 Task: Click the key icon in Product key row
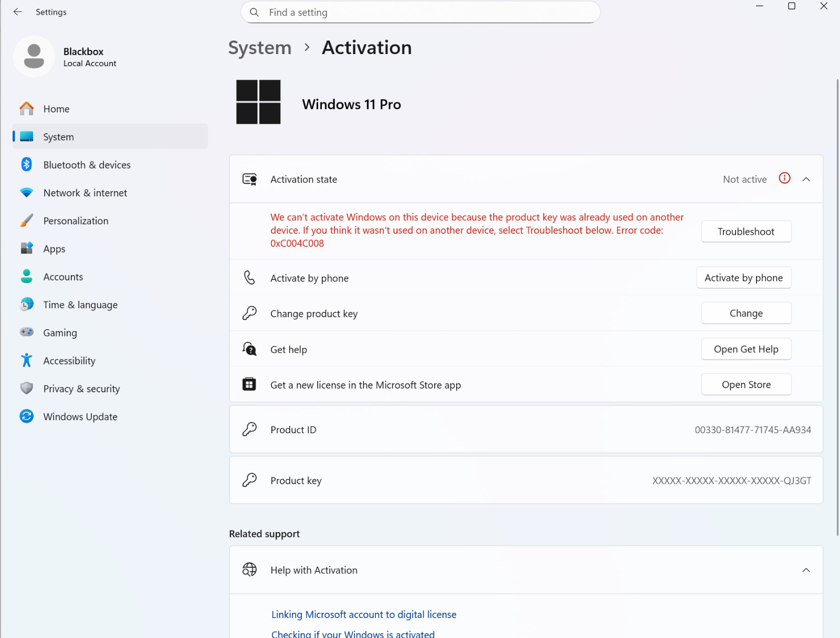(x=250, y=480)
